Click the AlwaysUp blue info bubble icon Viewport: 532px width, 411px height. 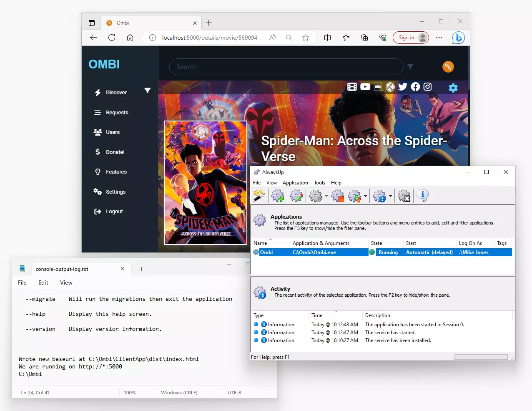[x=423, y=195]
